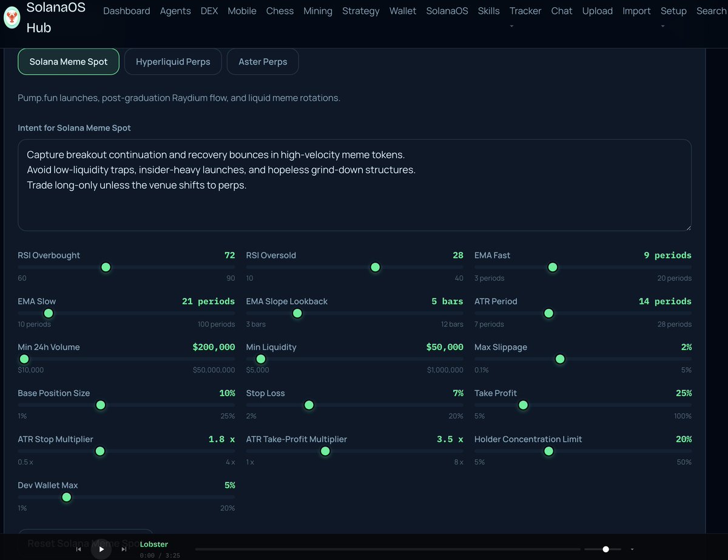The width and height of the screenshot is (728, 560).
Task: Open the player options caret
Action: click(632, 549)
